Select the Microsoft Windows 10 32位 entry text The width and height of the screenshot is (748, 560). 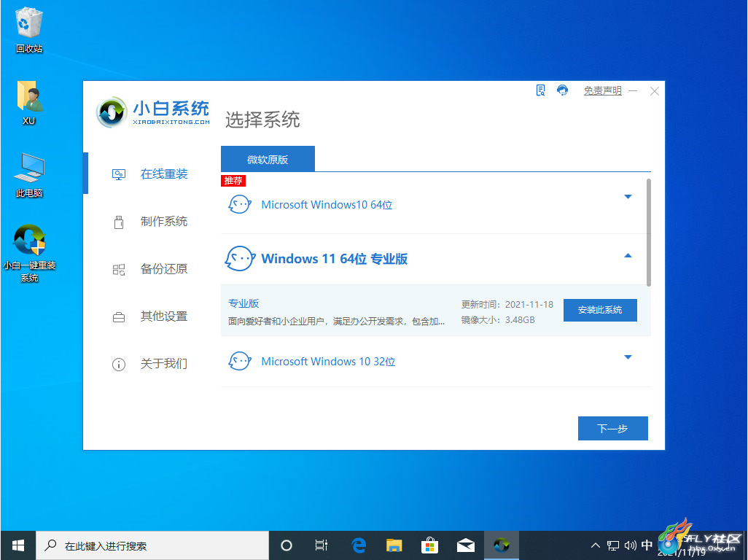coord(328,362)
